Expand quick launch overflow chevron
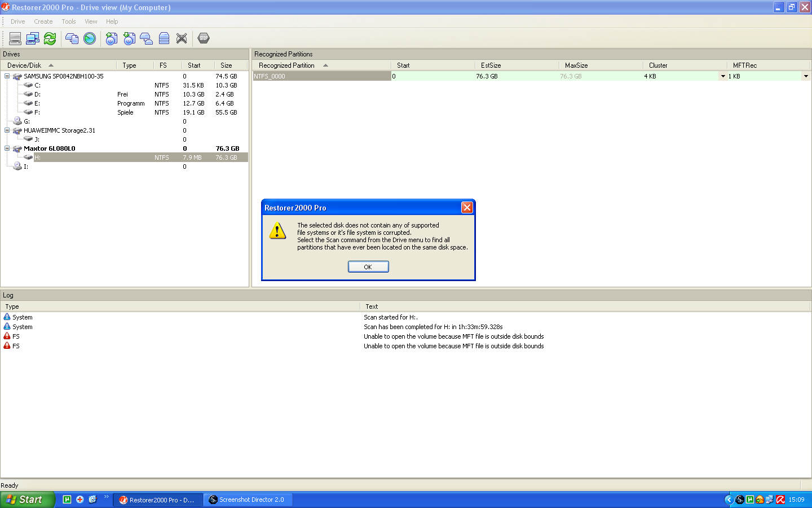This screenshot has width=812, height=508. [x=106, y=497]
